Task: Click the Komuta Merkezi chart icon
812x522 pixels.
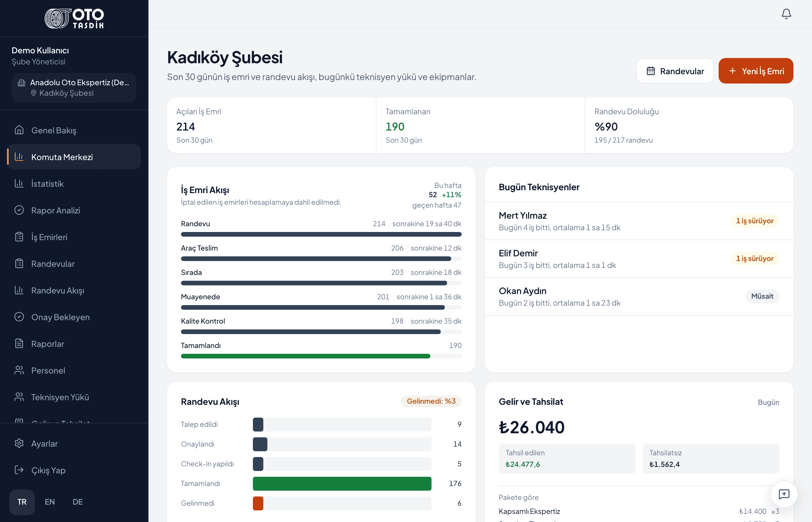Action: pos(19,157)
